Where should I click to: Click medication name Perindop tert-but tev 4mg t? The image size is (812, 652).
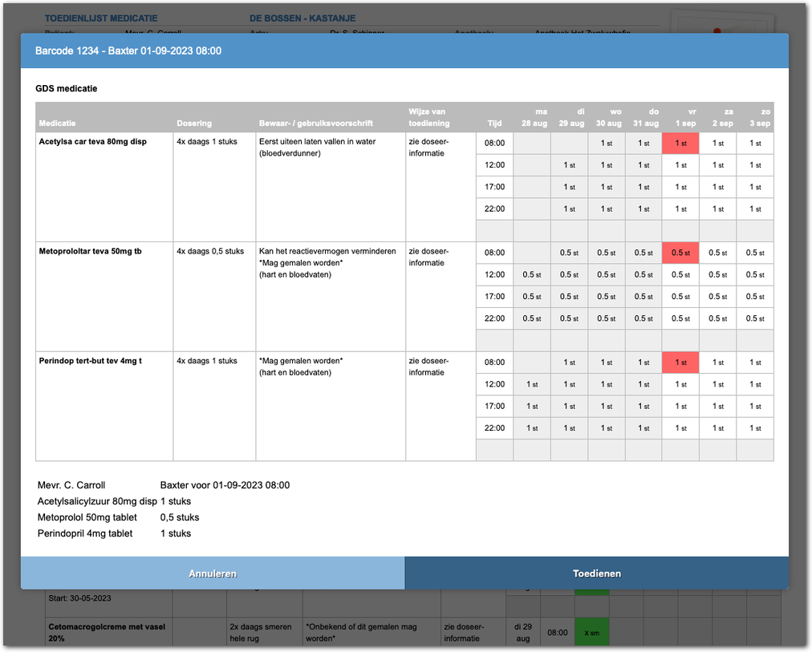coord(91,361)
